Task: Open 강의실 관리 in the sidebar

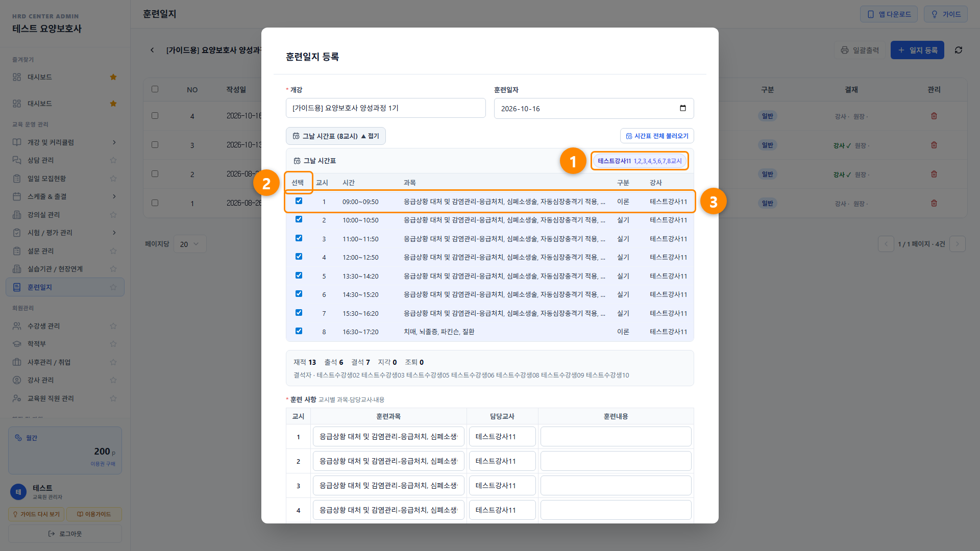Action: tap(65, 215)
